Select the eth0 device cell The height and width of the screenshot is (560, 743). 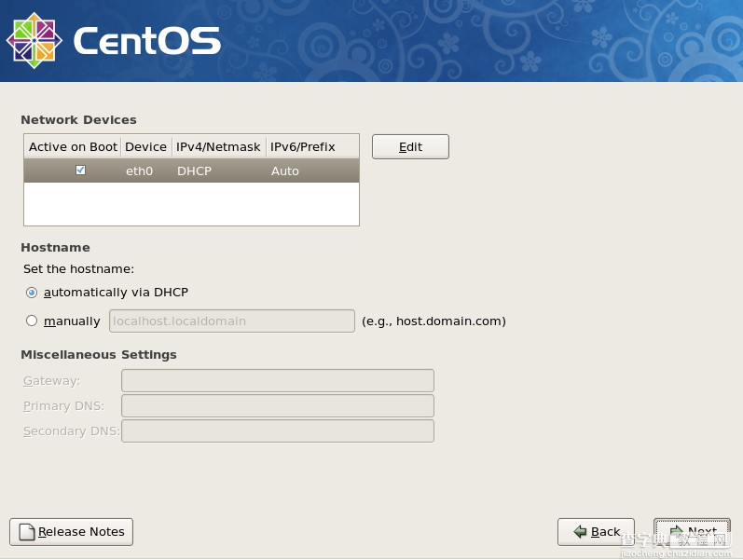tap(139, 171)
